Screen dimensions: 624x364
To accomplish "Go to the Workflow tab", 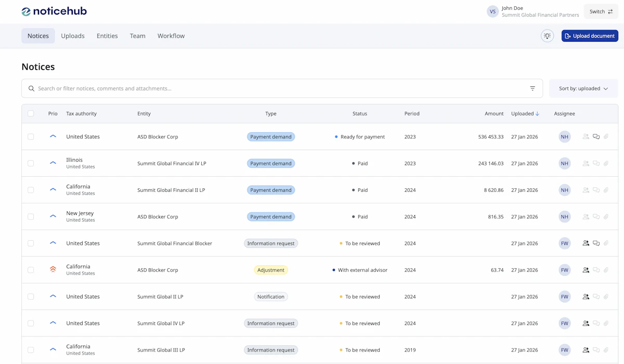I will click(x=171, y=36).
